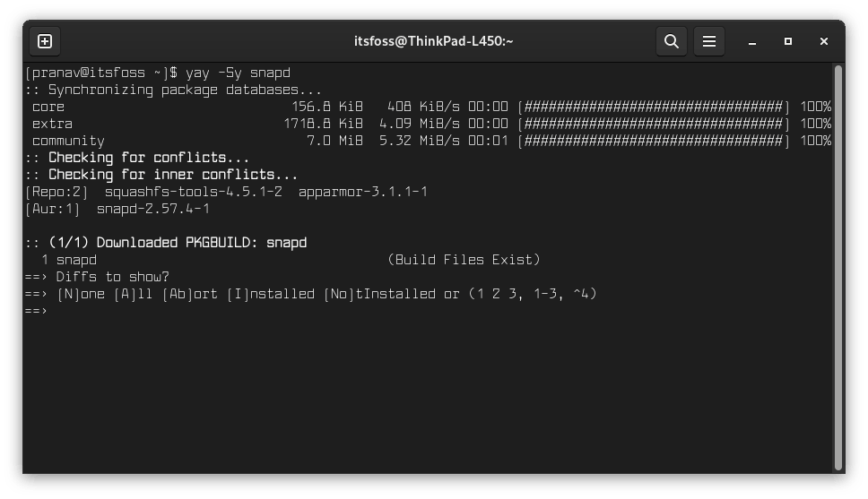The height and width of the screenshot is (499, 868).
Task: Click the core database progress bar
Action: click(x=653, y=107)
